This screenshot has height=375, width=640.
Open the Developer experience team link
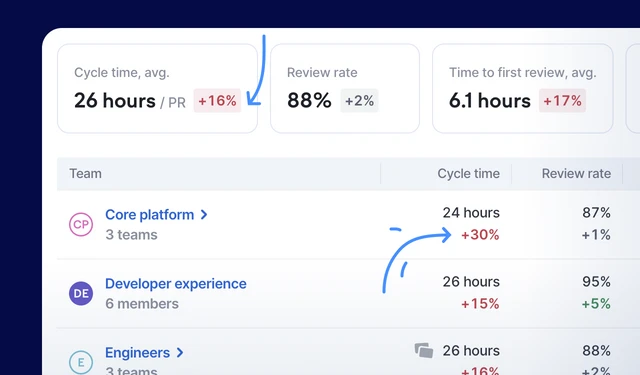tap(176, 284)
